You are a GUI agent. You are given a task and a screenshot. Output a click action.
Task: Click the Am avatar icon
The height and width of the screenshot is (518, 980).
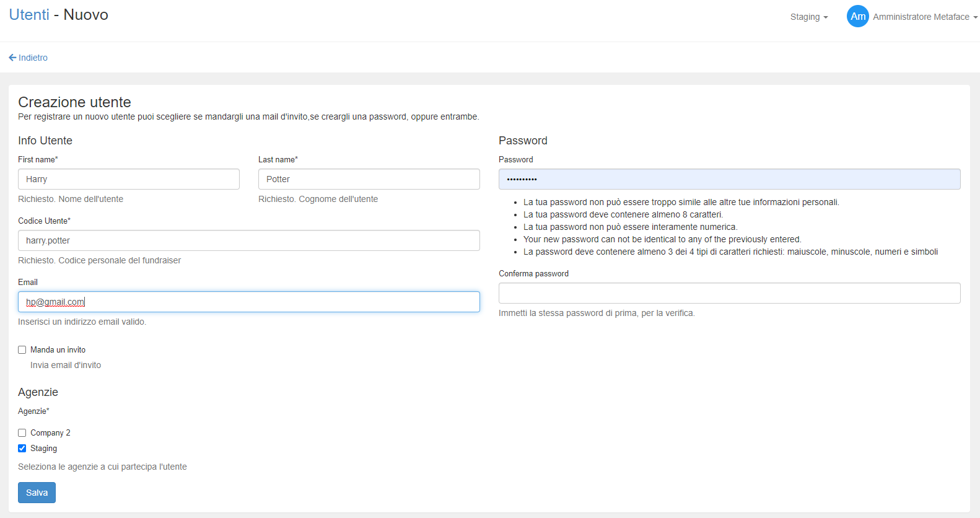(857, 17)
